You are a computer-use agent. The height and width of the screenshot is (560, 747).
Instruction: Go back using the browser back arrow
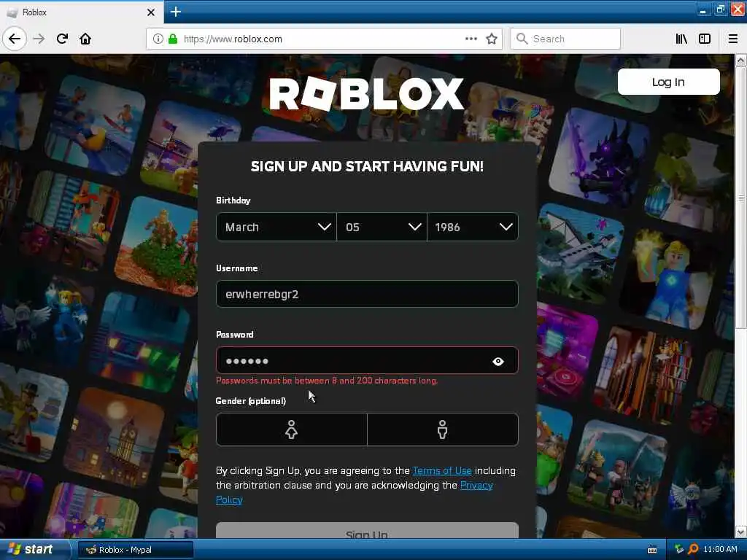click(15, 39)
